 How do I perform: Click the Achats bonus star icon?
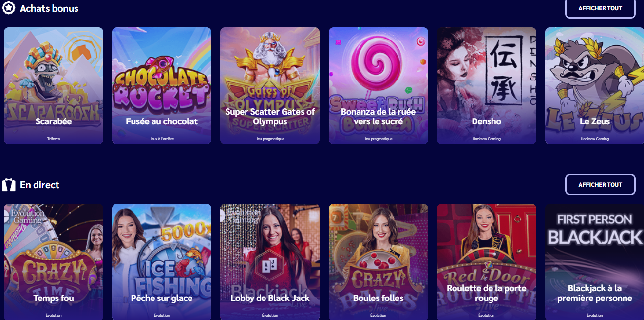9,8
